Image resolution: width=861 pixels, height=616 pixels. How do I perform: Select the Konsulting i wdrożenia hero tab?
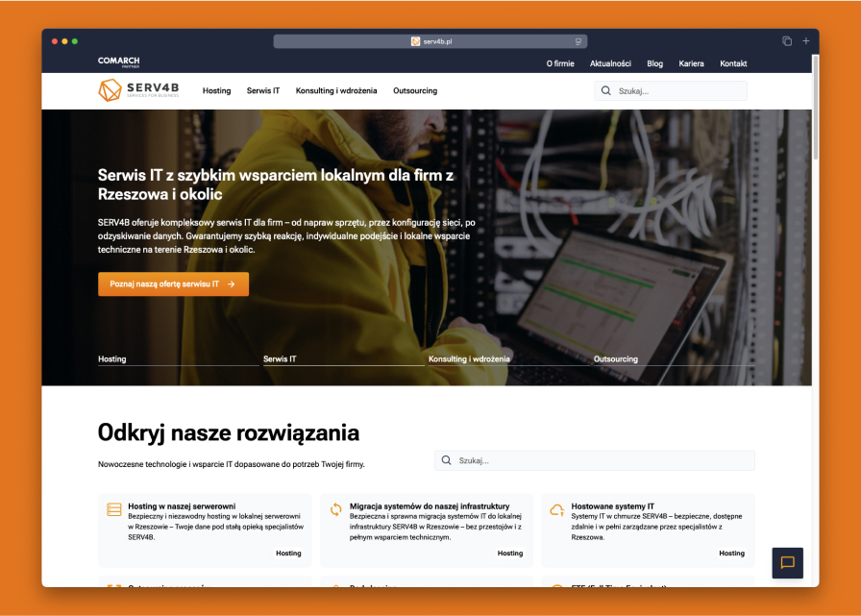pos(470,358)
